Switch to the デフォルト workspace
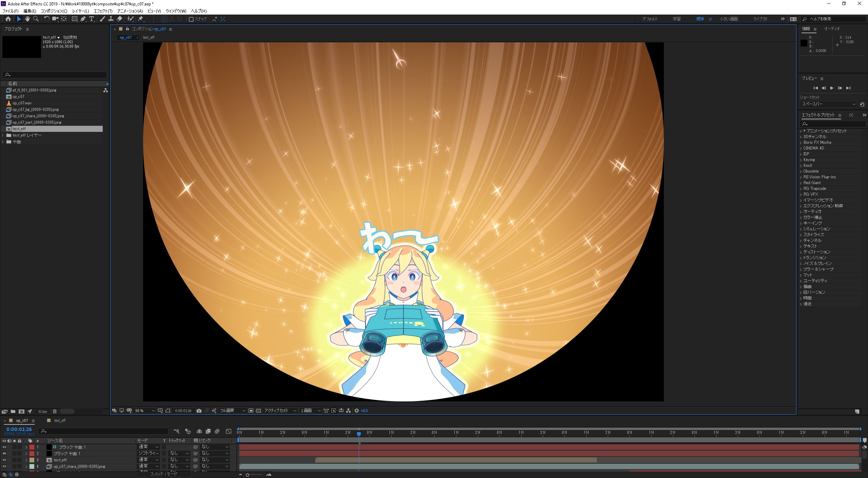Screen dimensions: 868x478 coord(650,19)
